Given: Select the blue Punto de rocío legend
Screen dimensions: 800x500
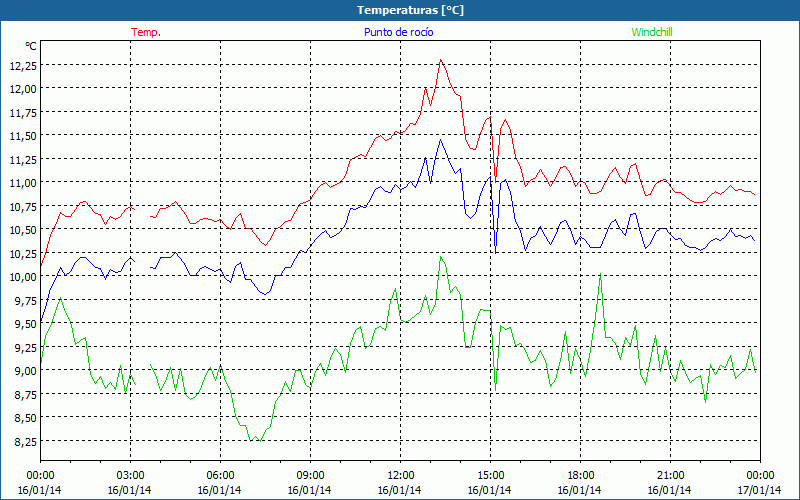Looking at the screenshot, I should tap(398, 32).
